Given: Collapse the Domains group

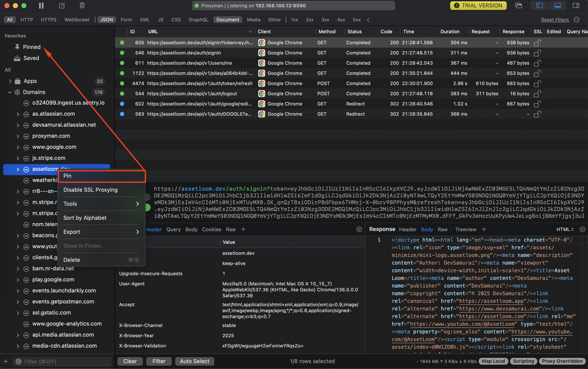Looking at the screenshot, I should [x=10, y=92].
